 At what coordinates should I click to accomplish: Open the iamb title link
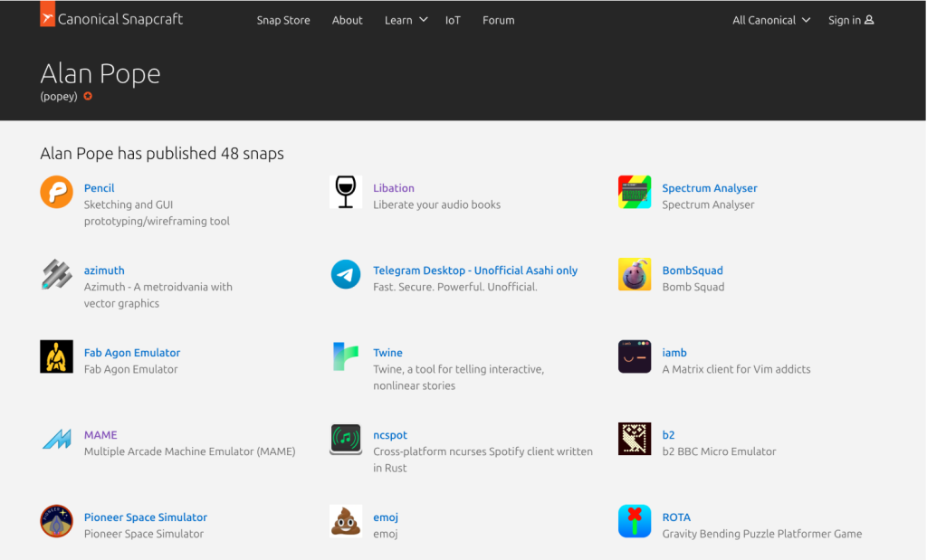point(674,353)
